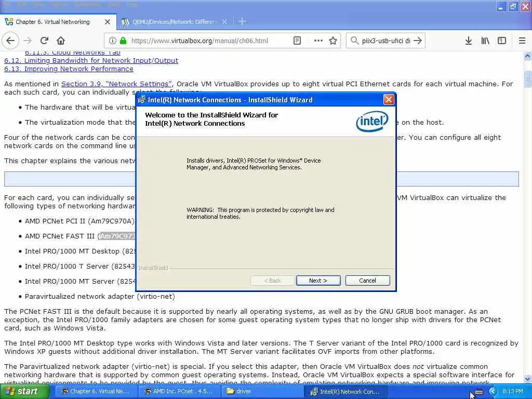Open the Firefox hamburger menu
Image resolution: width=532 pixels, height=399 pixels.
click(522, 41)
